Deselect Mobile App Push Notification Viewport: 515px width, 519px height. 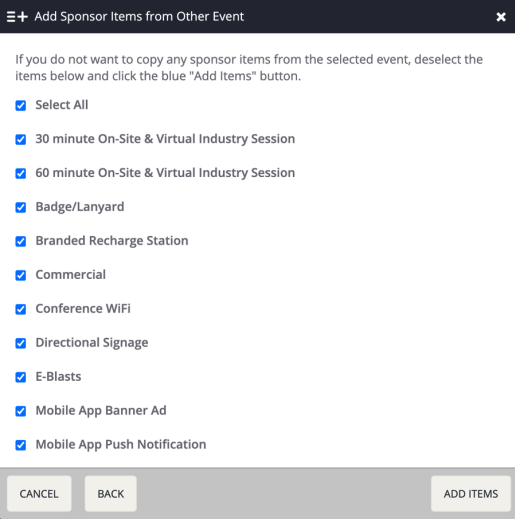point(21,445)
